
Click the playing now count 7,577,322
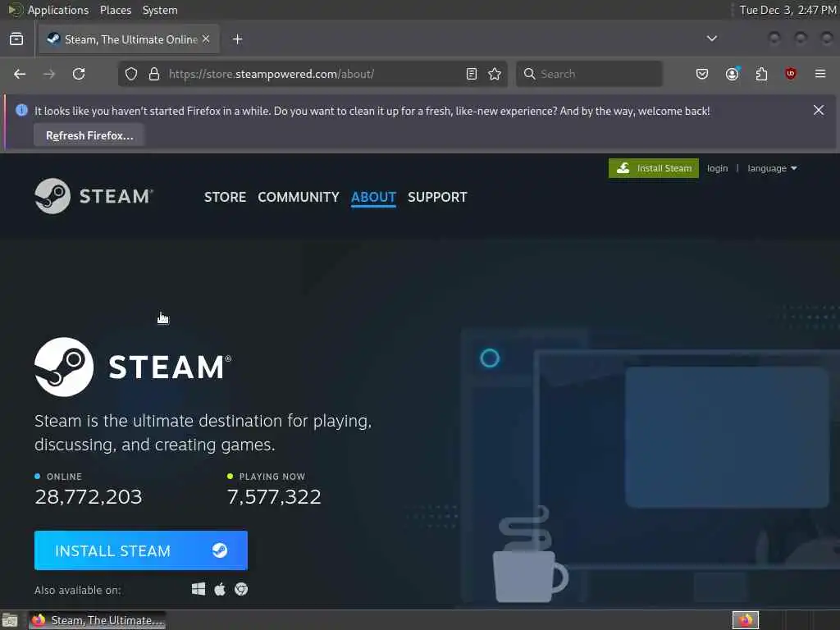pyautogui.click(x=274, y=496)
